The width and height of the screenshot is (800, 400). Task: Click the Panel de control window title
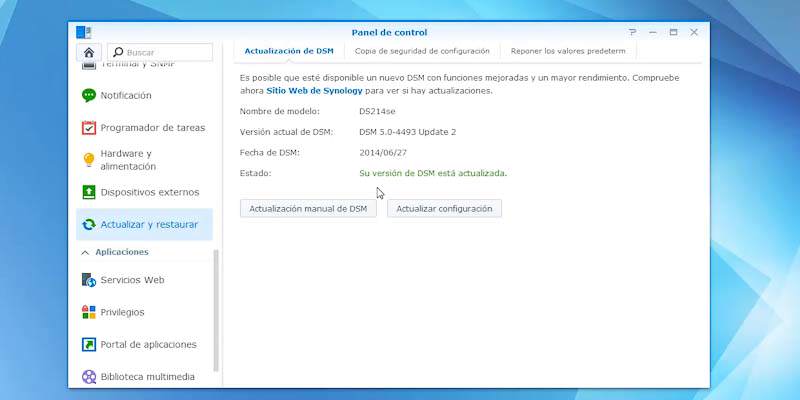point(389,32)
